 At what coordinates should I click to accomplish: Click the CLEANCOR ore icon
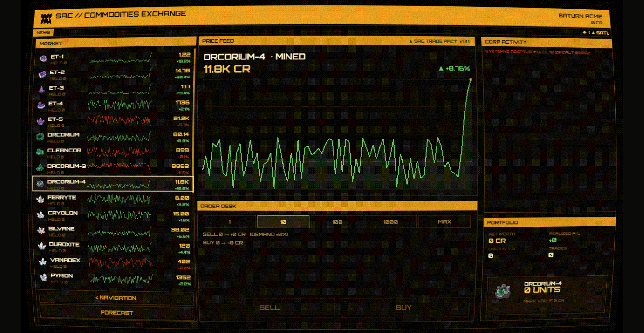click(x=40, y=152)
